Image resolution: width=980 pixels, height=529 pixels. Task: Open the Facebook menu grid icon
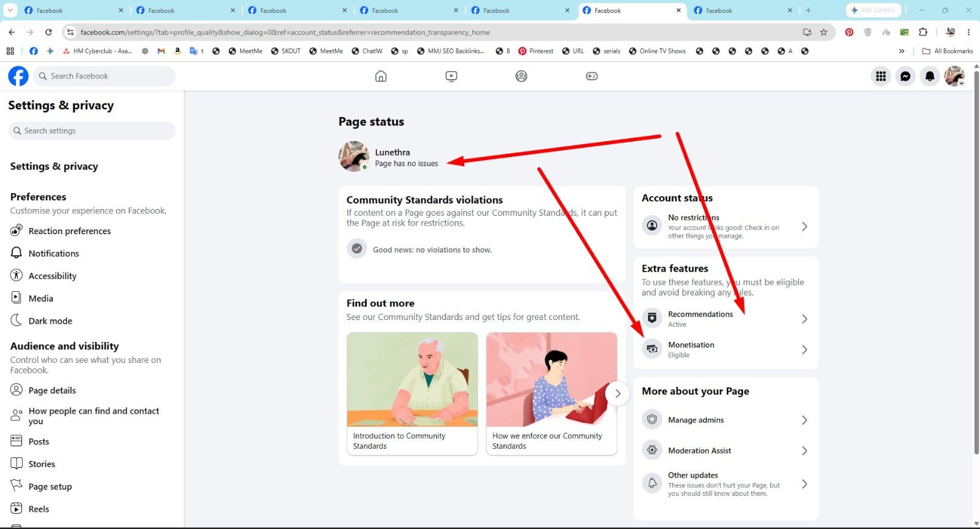881,76
